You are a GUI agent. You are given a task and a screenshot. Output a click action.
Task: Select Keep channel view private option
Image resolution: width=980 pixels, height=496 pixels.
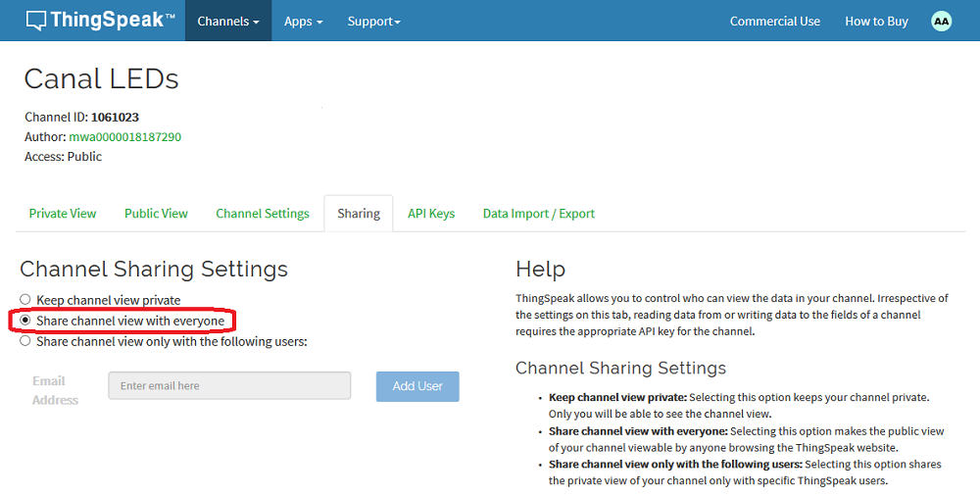25,300
